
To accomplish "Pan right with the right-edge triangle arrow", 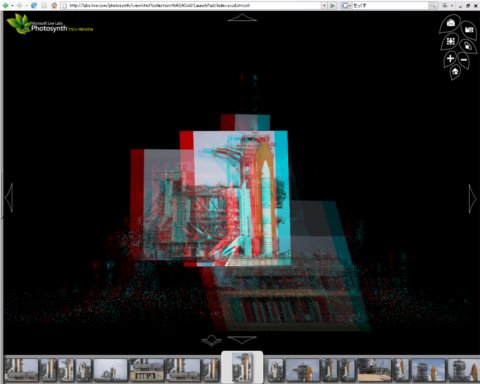I will point(472,199).
